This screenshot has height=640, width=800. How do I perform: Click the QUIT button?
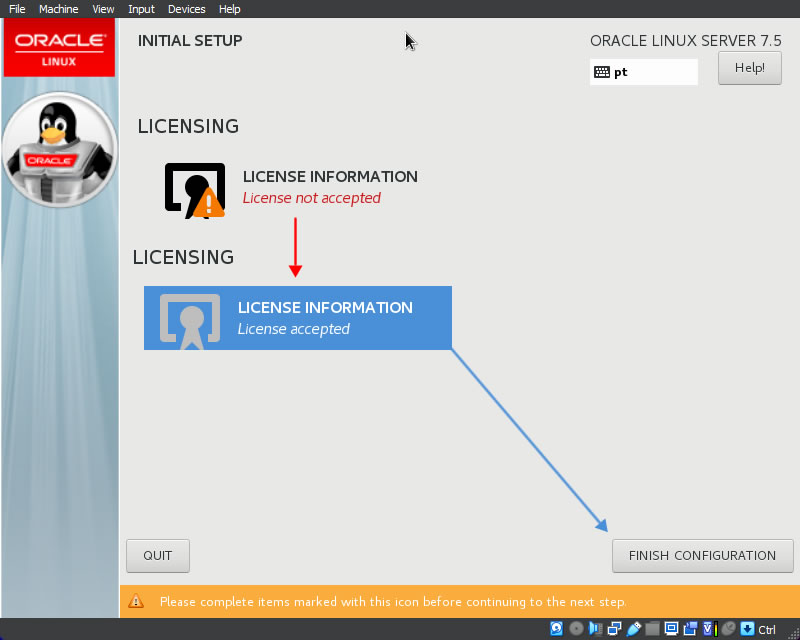coord(158,555)
